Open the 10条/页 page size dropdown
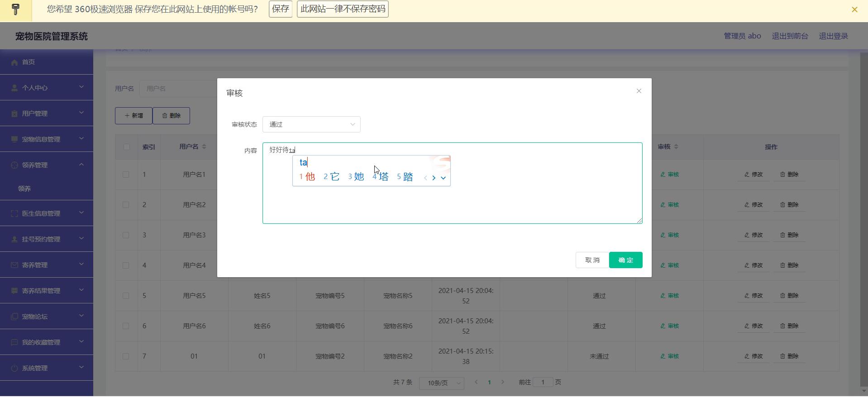This screenshot has width=868, height=397. (x=441, y=383)
